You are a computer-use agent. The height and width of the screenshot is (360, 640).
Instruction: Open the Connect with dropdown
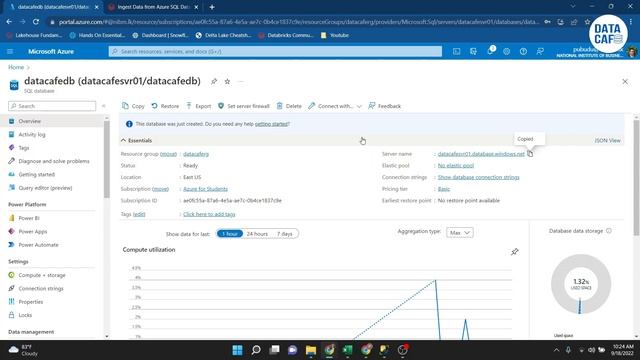point(335,106)
